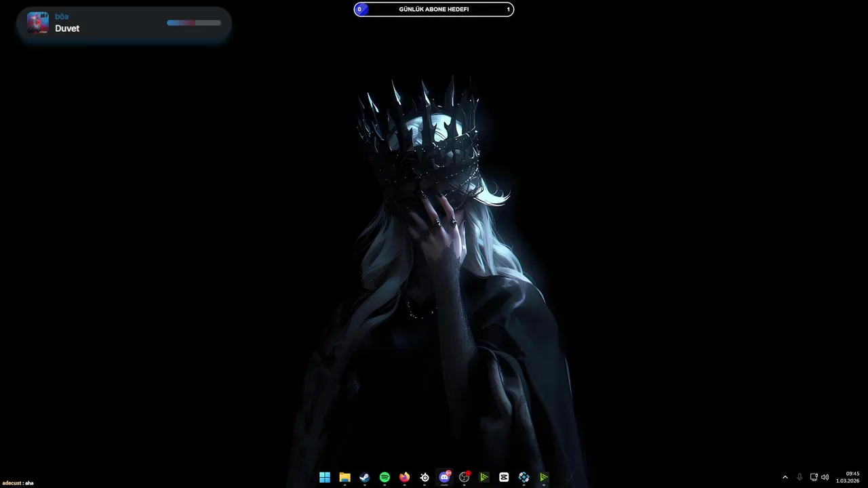Click the microphone tray icon

tap(800, 477)
